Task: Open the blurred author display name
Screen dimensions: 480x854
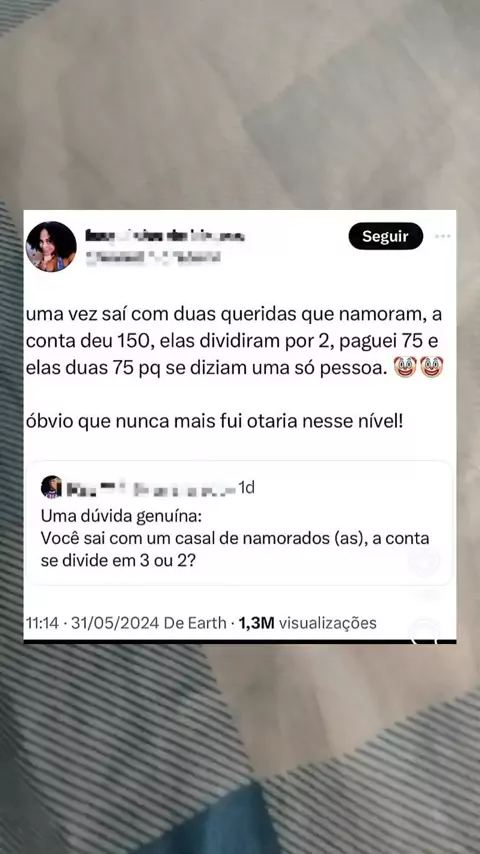Action: [x=165, y=236]
